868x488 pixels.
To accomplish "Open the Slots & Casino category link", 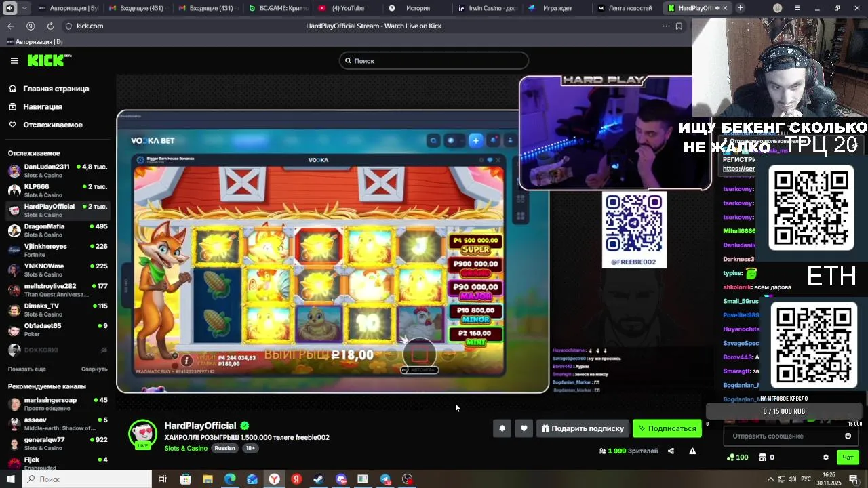I will (186, 448).
